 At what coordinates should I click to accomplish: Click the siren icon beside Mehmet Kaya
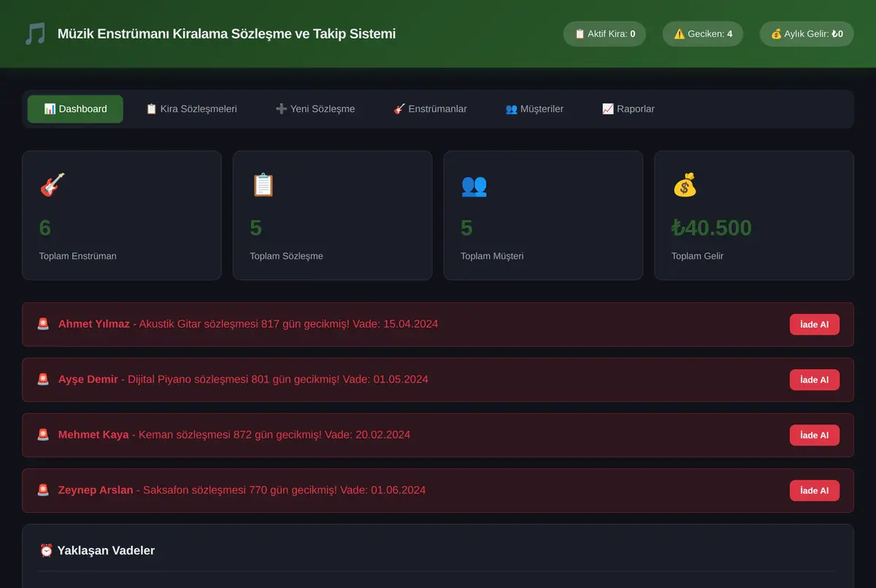coord(43,435)
